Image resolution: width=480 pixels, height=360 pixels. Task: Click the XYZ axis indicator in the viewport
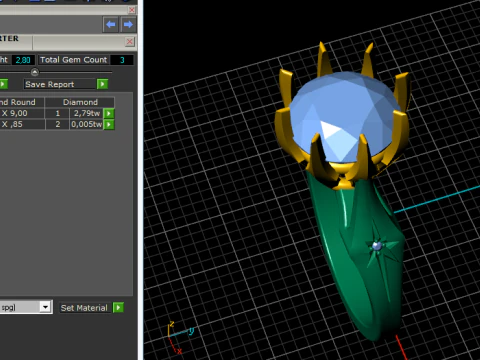(180, 337)
